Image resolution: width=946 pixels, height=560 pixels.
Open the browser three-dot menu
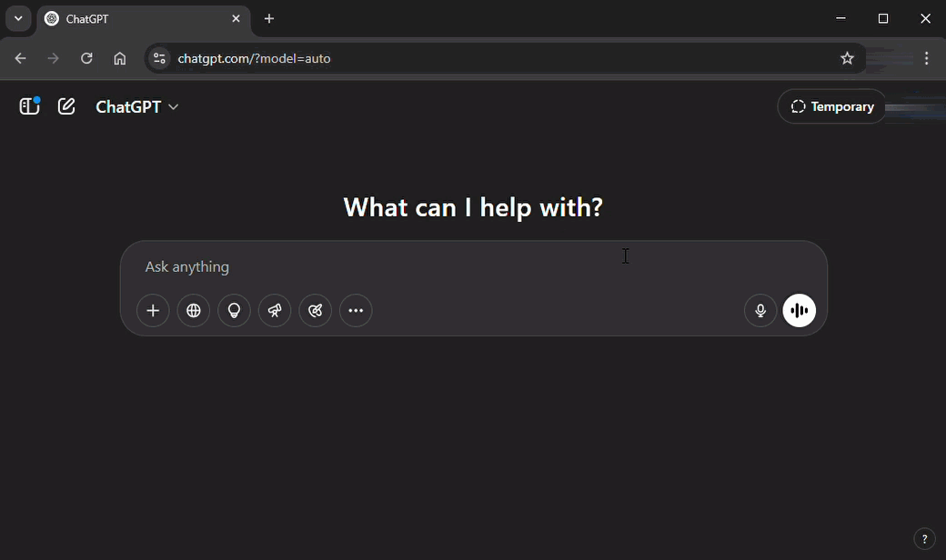coord(927,58)
